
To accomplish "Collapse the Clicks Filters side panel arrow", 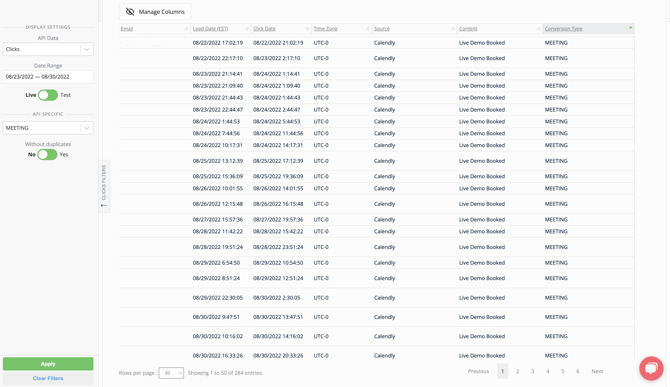I will pyautogui.click(x=104, y=205).
